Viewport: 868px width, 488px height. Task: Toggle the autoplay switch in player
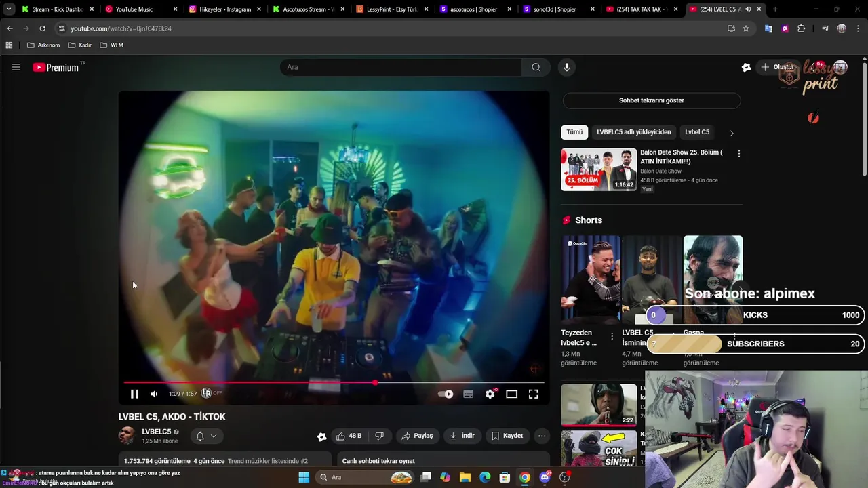[x=445, y=394]
